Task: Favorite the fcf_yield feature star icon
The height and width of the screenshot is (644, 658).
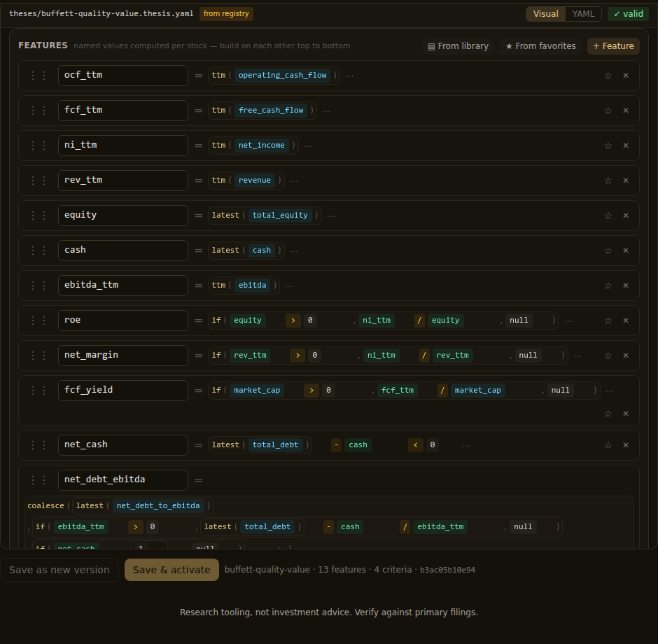Action: pyautogui.click(x=608, y=414)
